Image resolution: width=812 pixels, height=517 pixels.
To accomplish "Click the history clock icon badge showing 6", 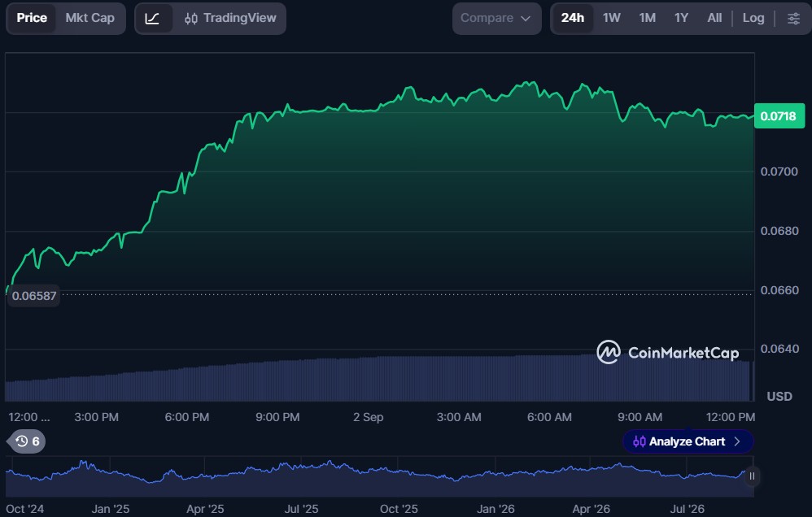I will click(x=27, y=441).
